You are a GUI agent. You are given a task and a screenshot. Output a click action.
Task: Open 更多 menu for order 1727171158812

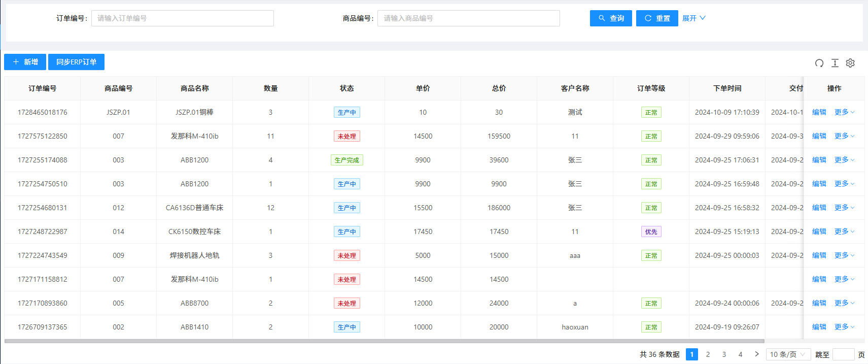pos(845,279)
